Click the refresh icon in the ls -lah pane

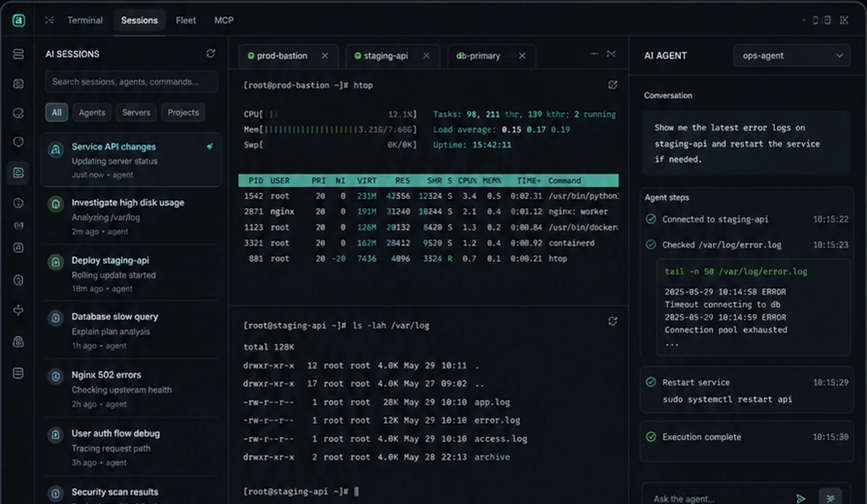click(x=612, y=321)
